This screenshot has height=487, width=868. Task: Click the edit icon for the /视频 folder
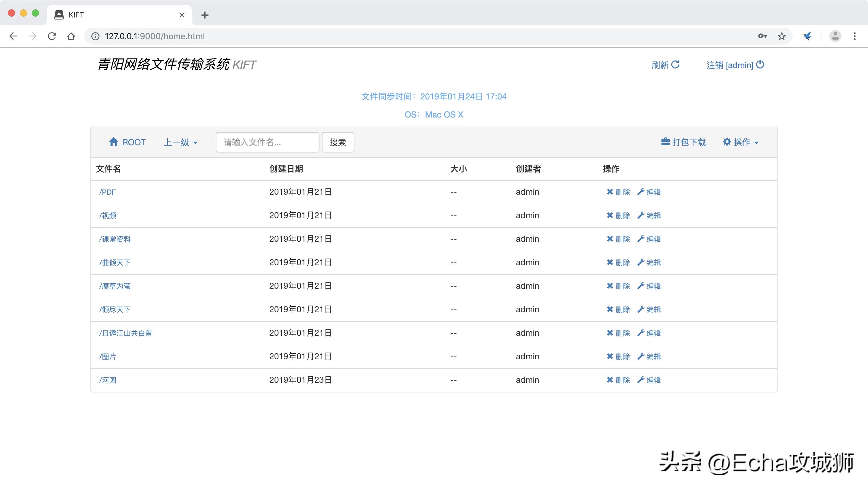[x=641, y=215]
